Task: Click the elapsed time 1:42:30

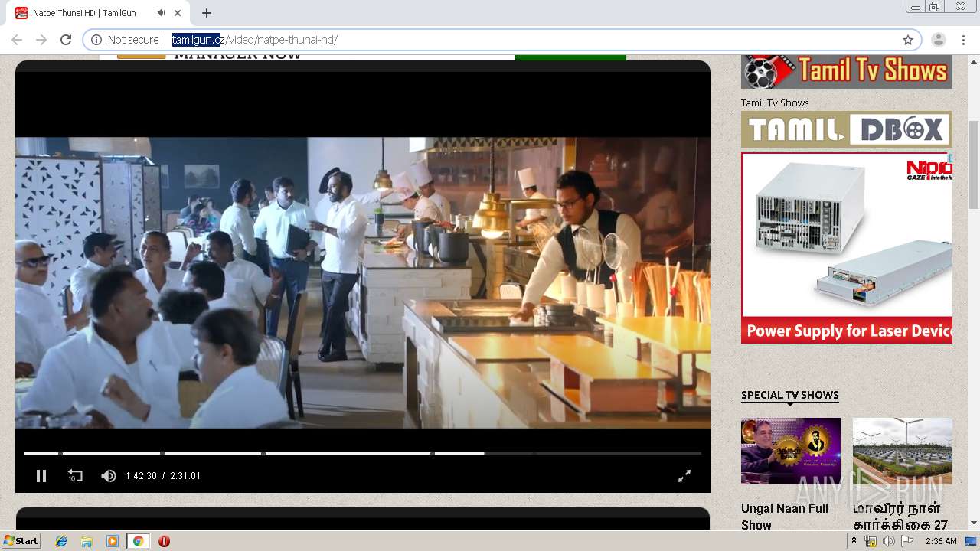Action: tap(141, 476)
